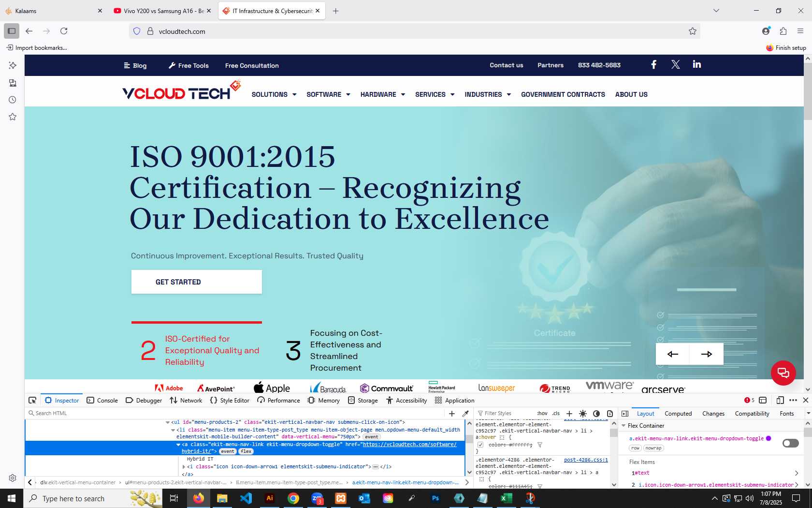Toggle :hov pseudo-class panel
Image resolution: width=812 pixels, height=508 pixels.
(x=542, y=413)
